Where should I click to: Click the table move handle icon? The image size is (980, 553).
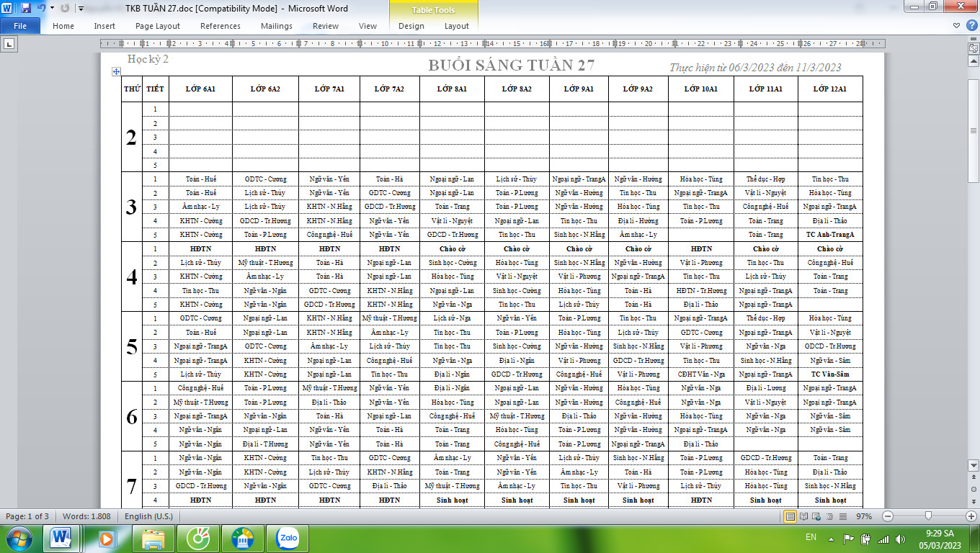click(x=115, y=71)
